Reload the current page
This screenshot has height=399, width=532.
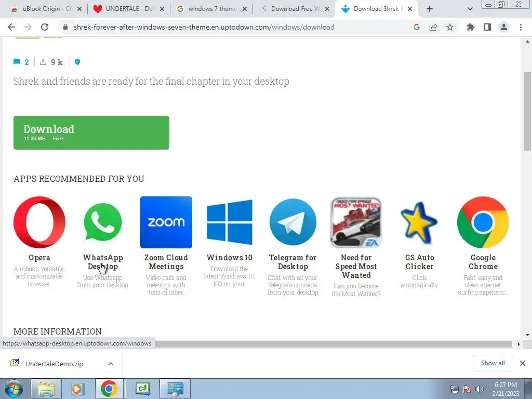45,27
